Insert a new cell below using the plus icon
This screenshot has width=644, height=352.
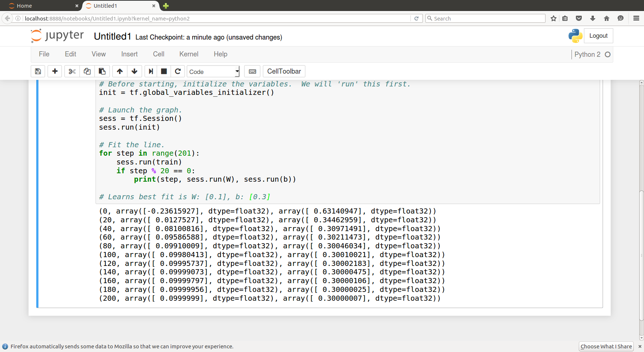[x=55, y=71]
